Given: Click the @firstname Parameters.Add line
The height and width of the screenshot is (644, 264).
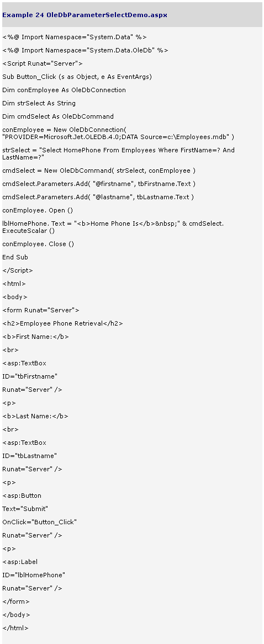Looking at the screenshot, I should click(x=99, y=184).
